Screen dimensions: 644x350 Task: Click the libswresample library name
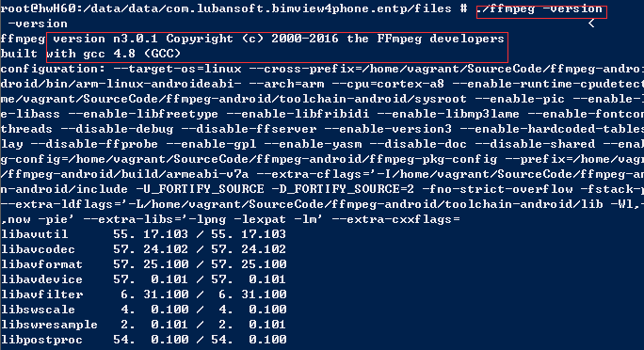coord(49,325)
